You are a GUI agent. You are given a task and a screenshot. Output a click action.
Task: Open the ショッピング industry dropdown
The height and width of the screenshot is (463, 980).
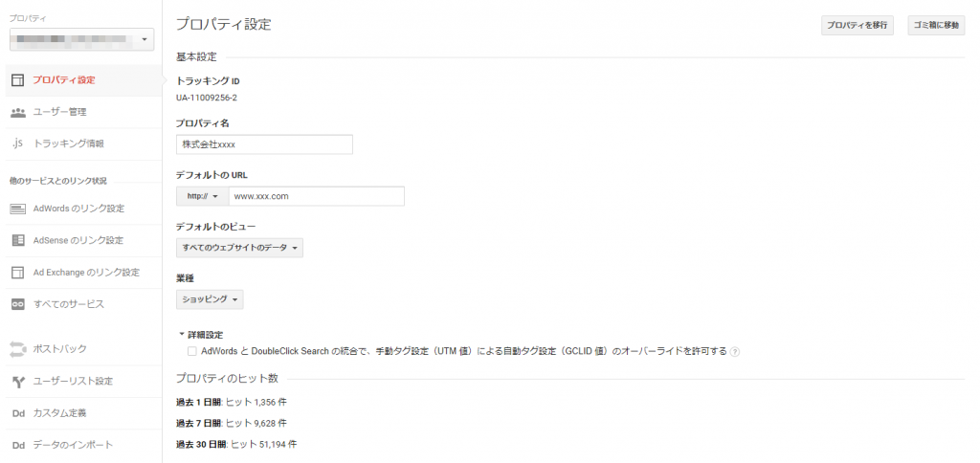[x=210, y=299]
